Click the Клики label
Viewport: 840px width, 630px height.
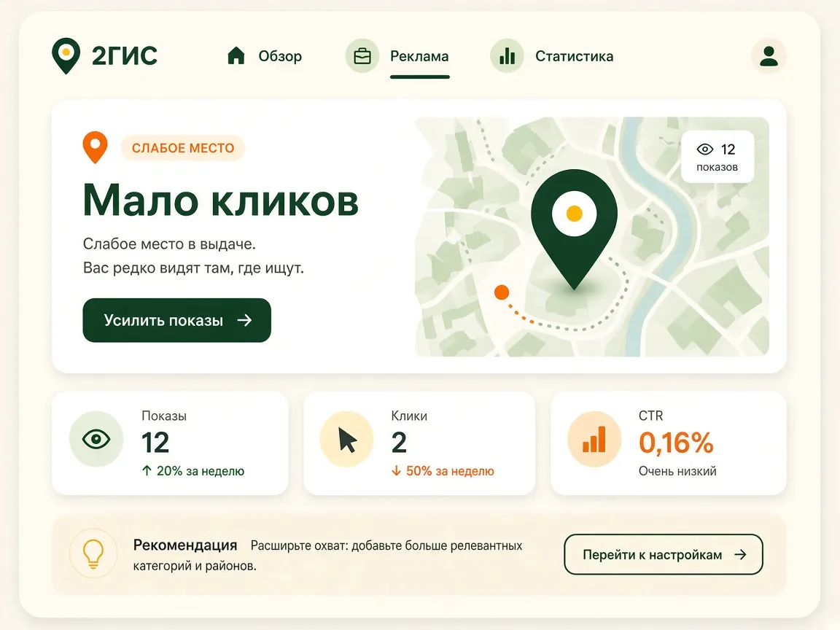coord(409,416)
